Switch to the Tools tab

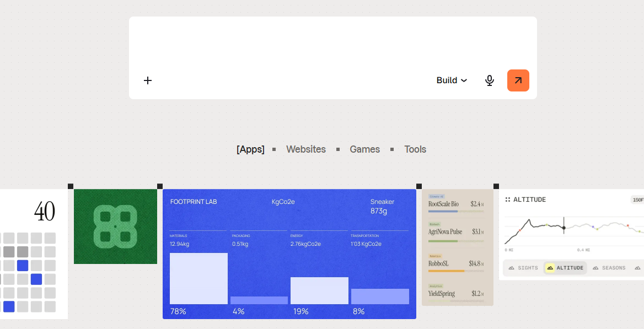415,149
